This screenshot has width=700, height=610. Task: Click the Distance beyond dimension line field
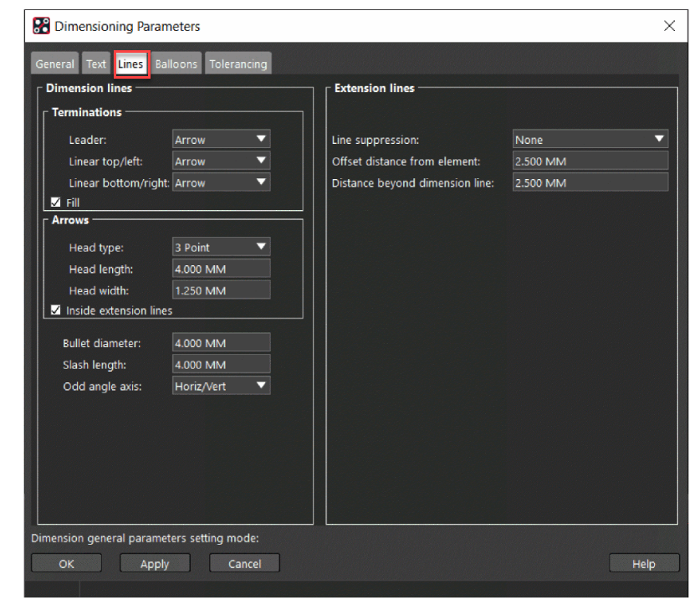590,182
